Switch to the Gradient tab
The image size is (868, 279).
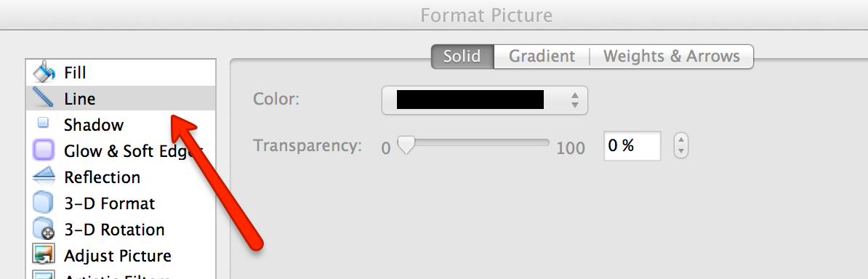click(542, 57)
